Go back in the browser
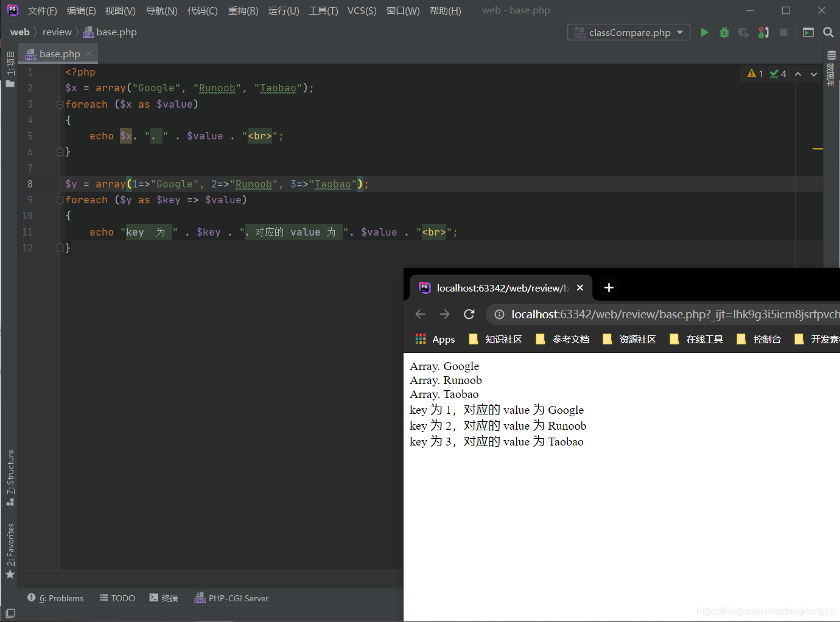Screen dimensions: 840x622 420,314
